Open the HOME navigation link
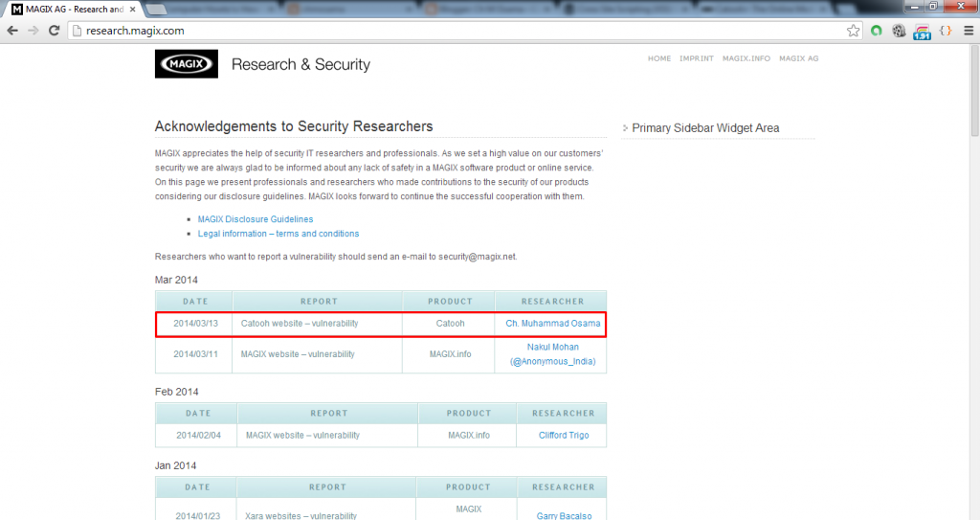The height and width of the screenshot is (520, 980). coord(659,58)
